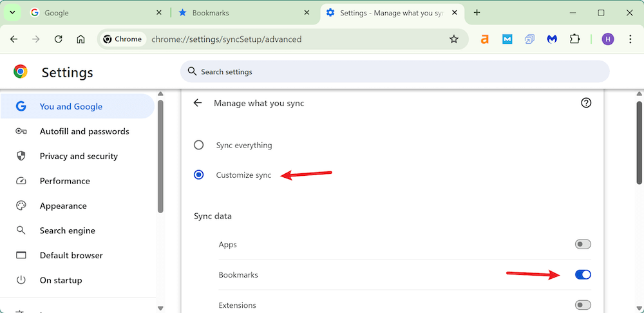The width and height of the screenshot is (644, 313).
Task: Open Appearance settings section
Action: (x=78, y=206)
